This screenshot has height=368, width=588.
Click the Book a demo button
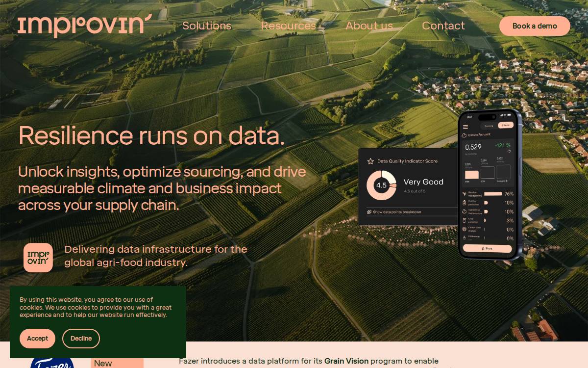coord(535,26)
